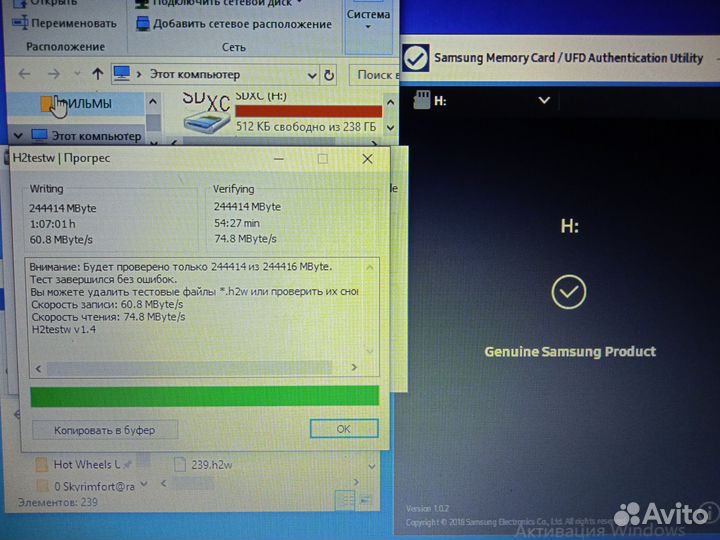Click the 'Writing' 244414 MByte value
This screenshot has height=540, width=720.
[x=63, y=208]
